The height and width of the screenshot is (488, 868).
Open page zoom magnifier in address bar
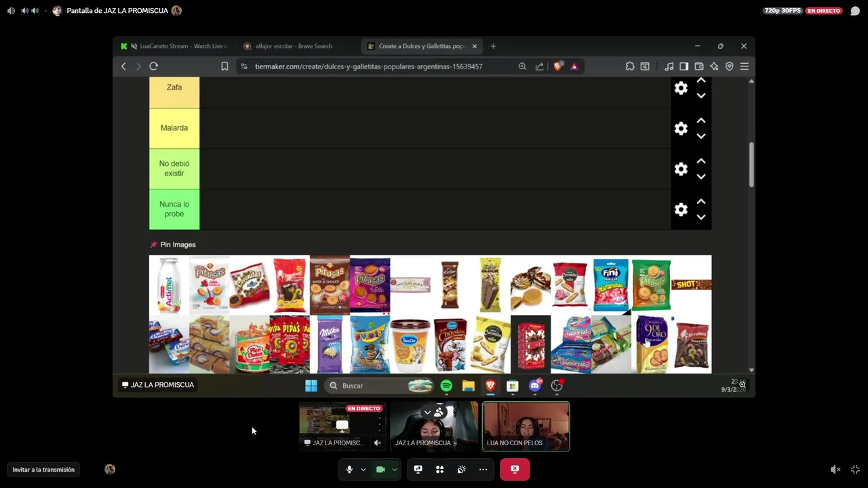[522, 66]
